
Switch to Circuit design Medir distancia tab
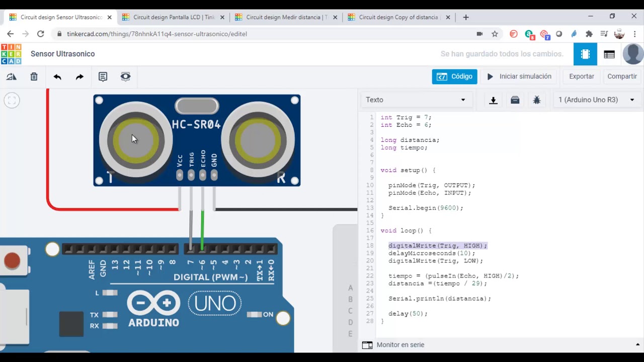pos(286,17)
